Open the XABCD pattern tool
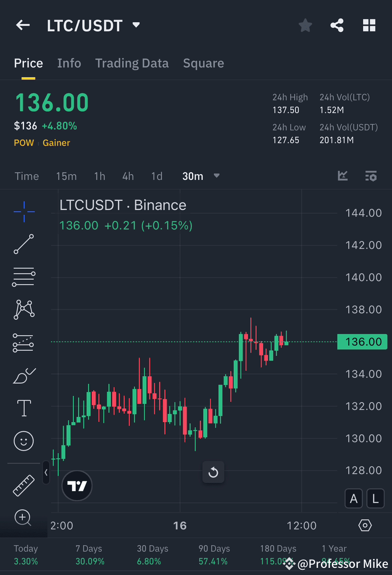392x575 pixels. (23, 310)
